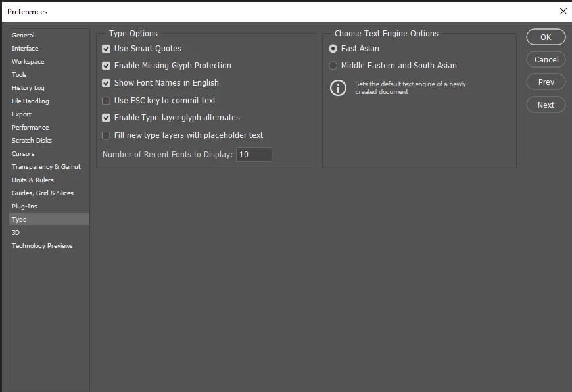
Task: Click the 'Sets the default text engine' description
Action: pyautogui.click(x=410, y=87)
